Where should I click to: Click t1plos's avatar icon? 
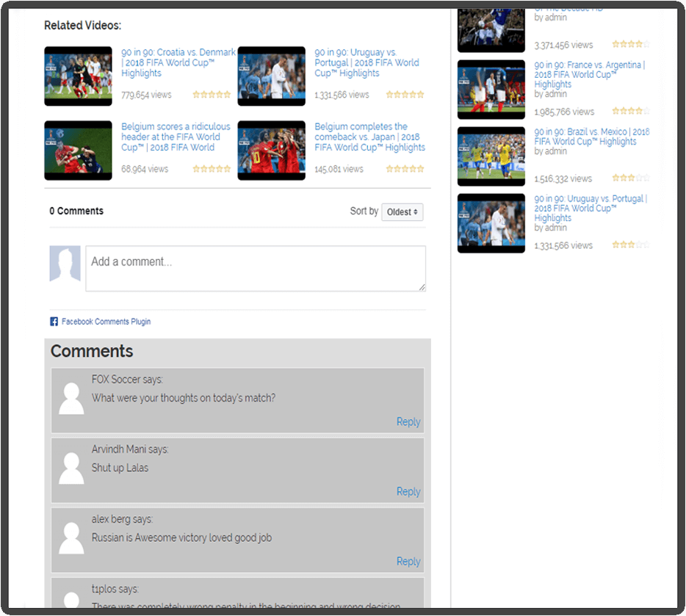click(x=71, y=600)
